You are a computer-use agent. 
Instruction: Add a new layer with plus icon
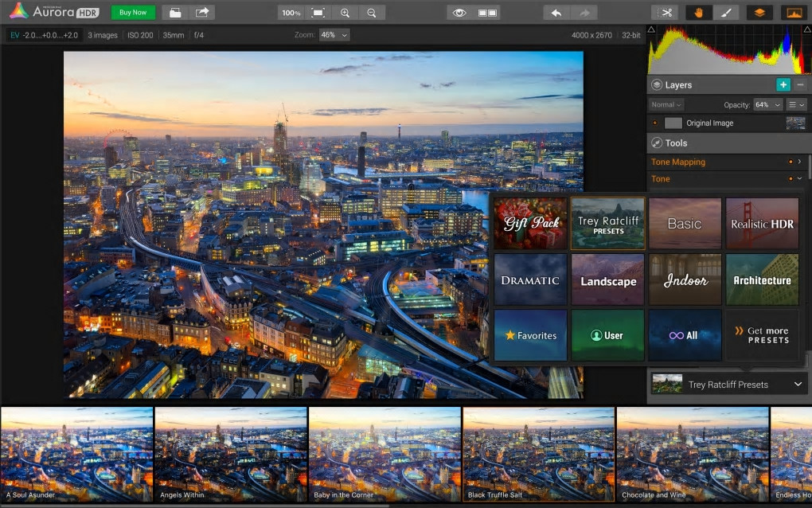(783, 85)
